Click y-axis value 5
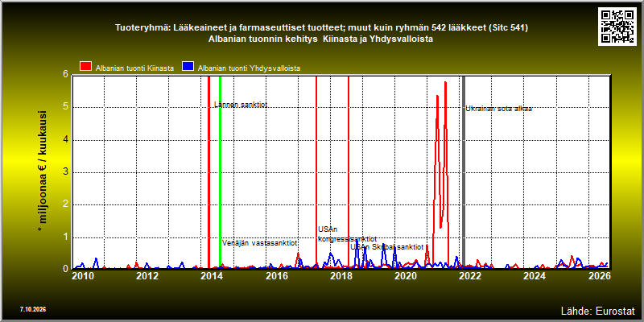 [x=65, y=108]
